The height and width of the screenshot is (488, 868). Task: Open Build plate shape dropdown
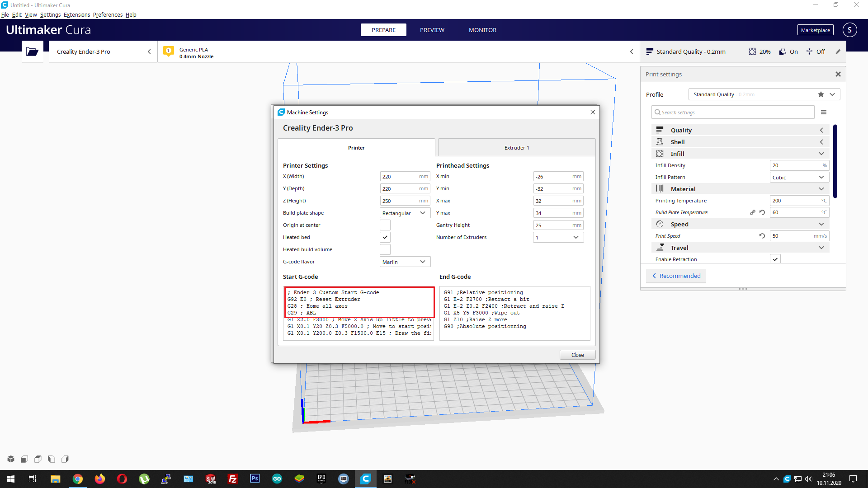405,213
